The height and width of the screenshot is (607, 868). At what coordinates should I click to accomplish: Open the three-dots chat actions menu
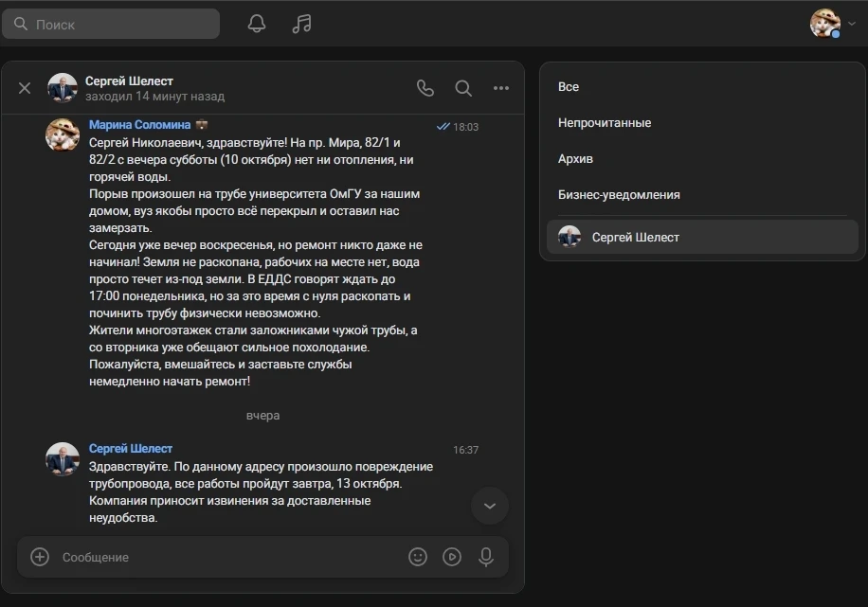click(x=501, y=88)
